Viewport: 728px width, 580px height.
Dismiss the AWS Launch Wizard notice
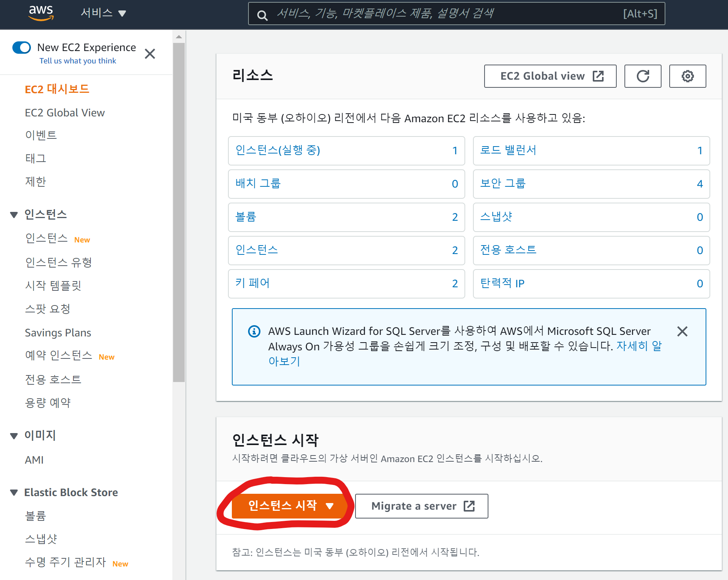tap(682, 331)
